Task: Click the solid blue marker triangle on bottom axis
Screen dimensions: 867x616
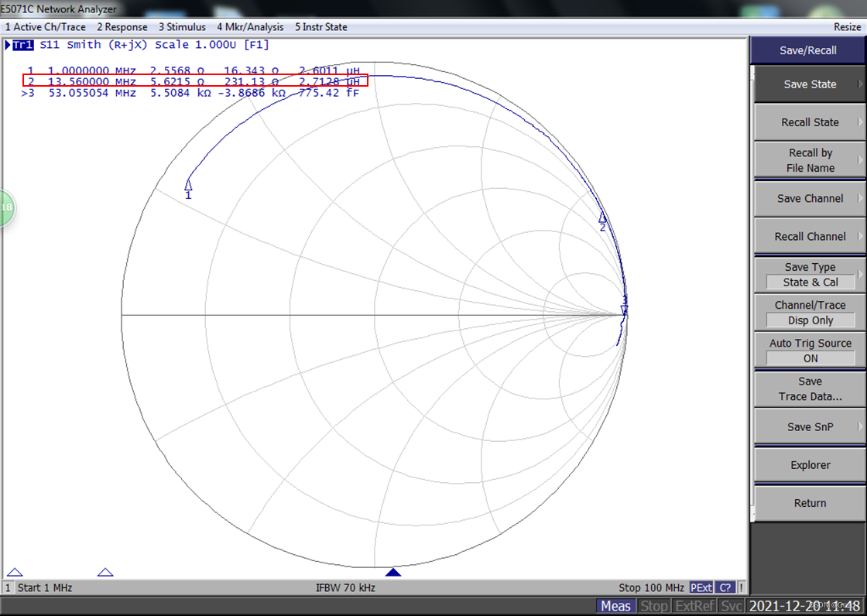Action: [x=393, y=573]
